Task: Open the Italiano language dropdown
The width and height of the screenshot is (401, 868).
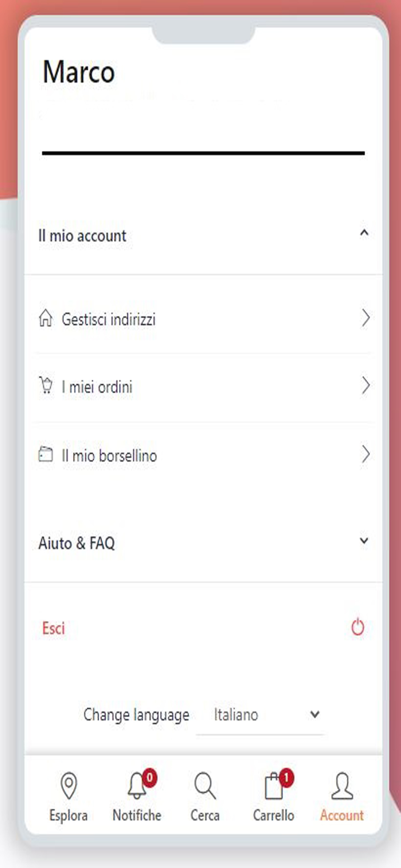Action: coord(260,715)
